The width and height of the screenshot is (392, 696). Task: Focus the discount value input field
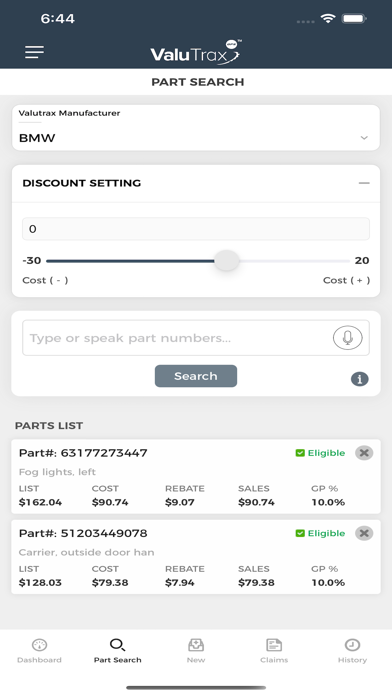[x=196, y=229]
